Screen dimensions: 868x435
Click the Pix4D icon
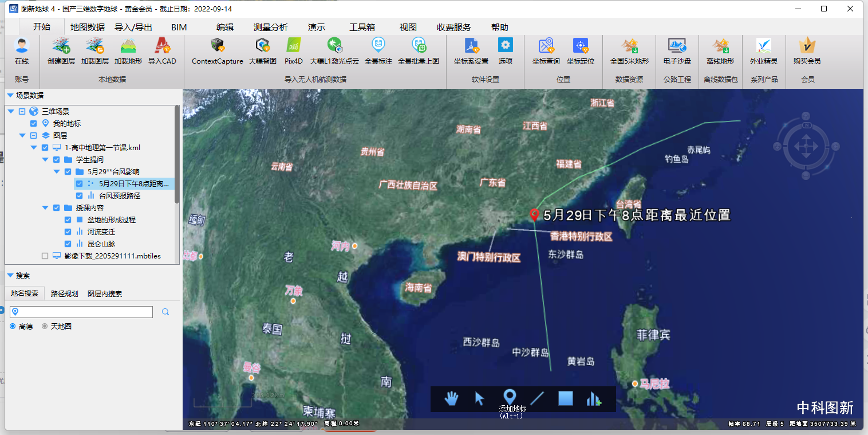(294, 46)
